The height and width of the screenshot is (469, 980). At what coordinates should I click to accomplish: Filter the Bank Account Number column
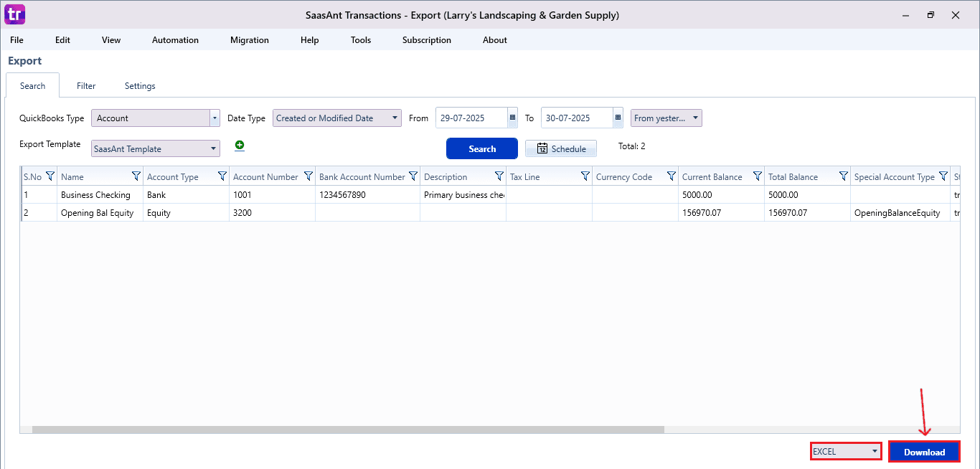[x=413, y=176]
